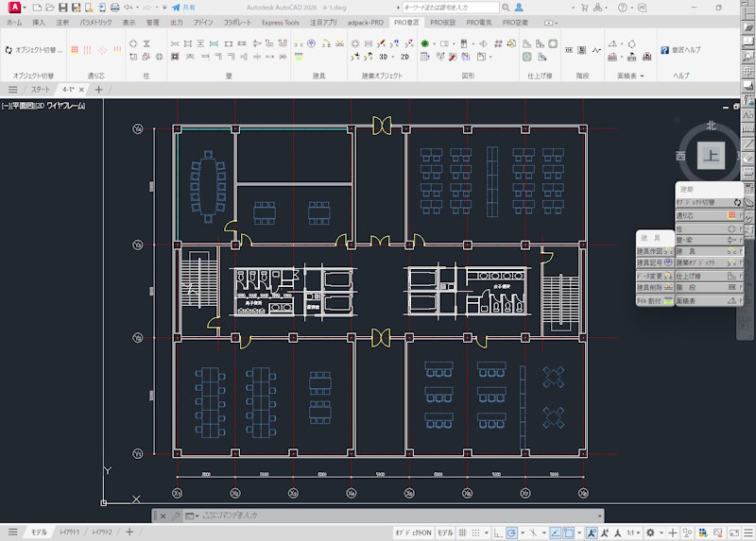Click 面積表 row in the 建築 palette
The height and width of the screenshot is (541, 756).
click(709, 300)
